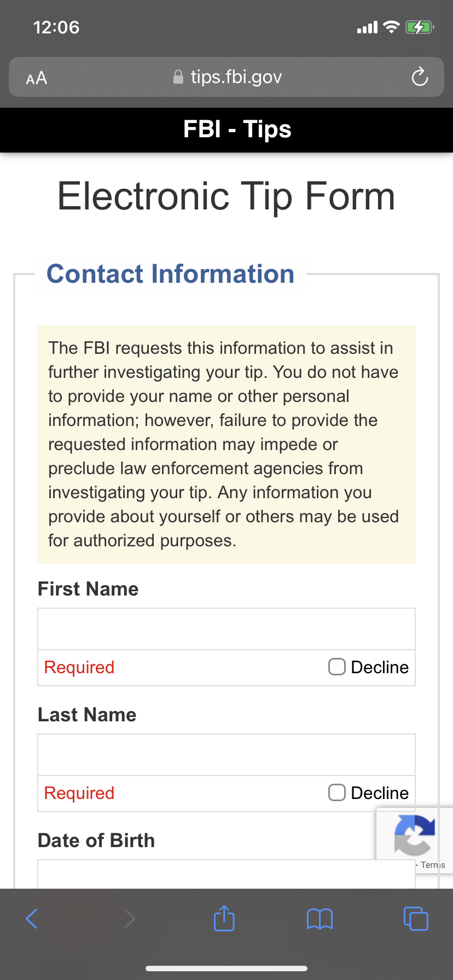The image size is (453, 980).
Task: Tap the FBI - Tips header title
Action: tap(237, 130)
